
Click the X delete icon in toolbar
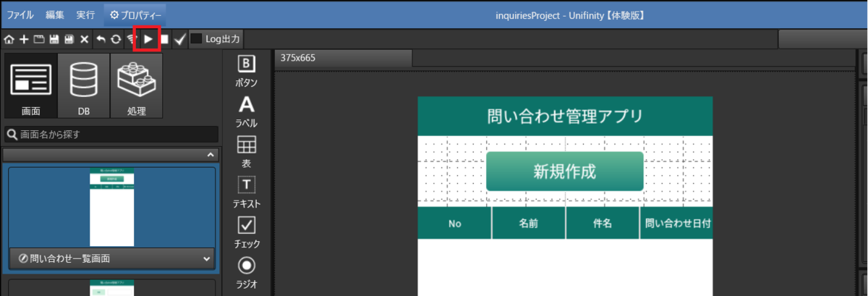coord(84,39)
